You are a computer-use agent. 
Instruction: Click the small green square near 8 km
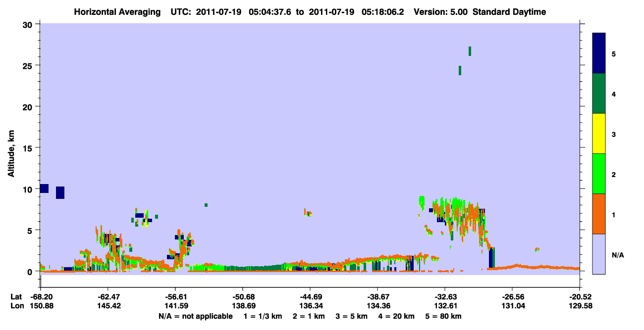point(206,205)
